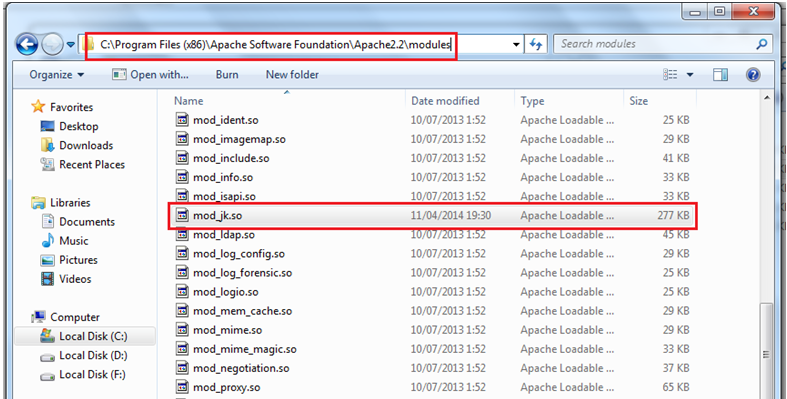787x399 pixels.
Task: Click the search magnifier icon
Action: coord(761,44)
